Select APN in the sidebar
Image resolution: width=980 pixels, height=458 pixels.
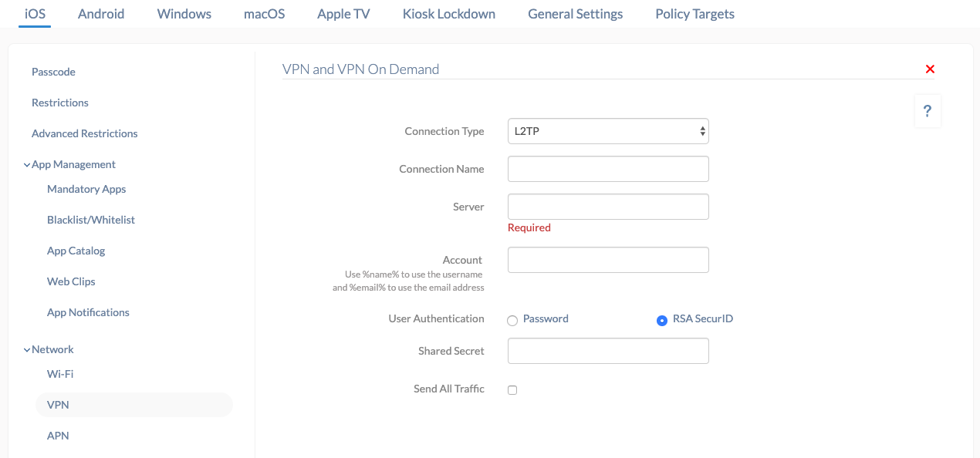click(x=58, y=436)
